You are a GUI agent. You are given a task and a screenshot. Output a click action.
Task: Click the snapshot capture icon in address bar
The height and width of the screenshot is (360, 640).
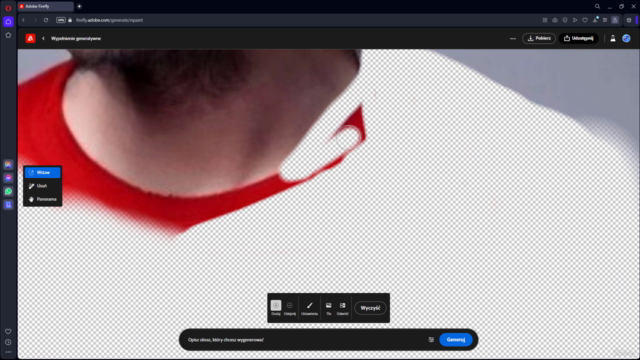[545, 20]
